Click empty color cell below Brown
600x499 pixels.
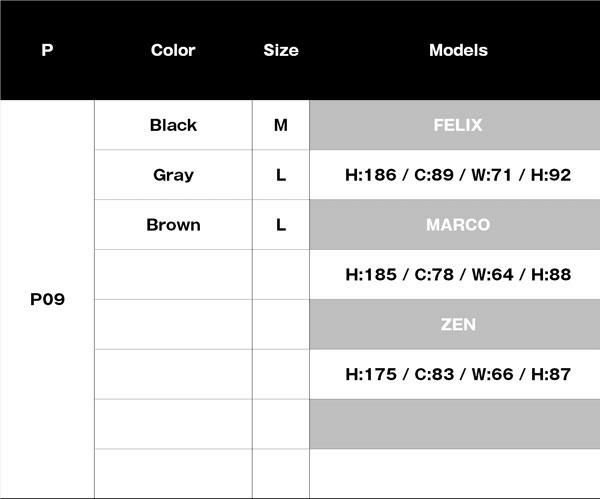pyautogui.click(x=173, y=274)
